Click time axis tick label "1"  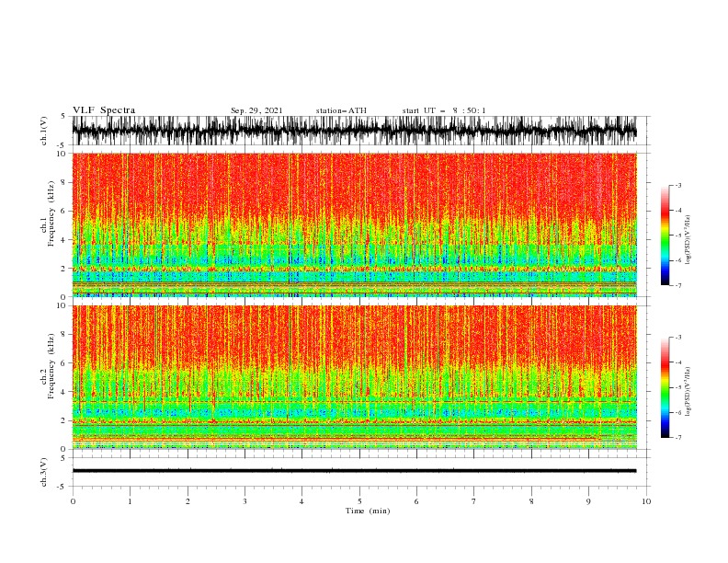pyautogui.click(x=130, y=501)
